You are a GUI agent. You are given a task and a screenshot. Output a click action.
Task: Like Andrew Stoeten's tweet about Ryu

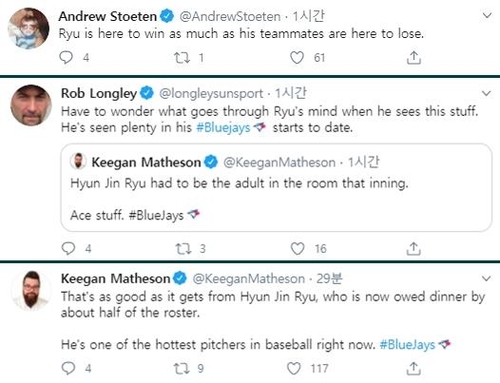297,57
